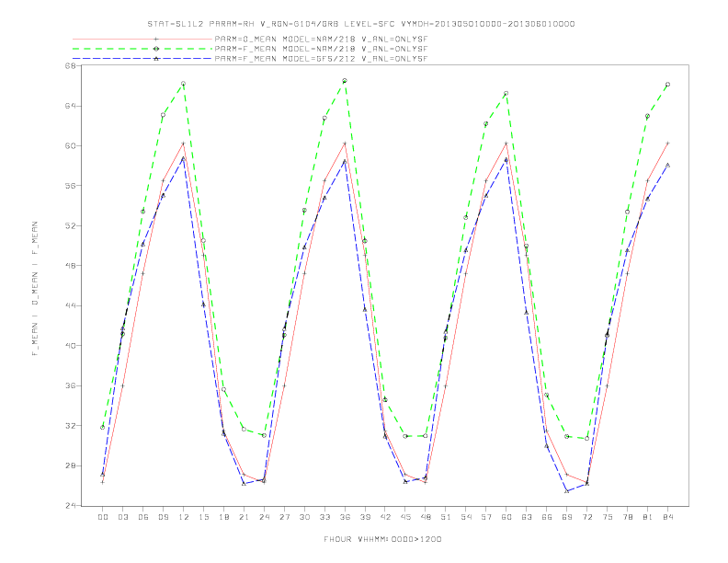Click y-axis tick label 28

pos(70,465)
